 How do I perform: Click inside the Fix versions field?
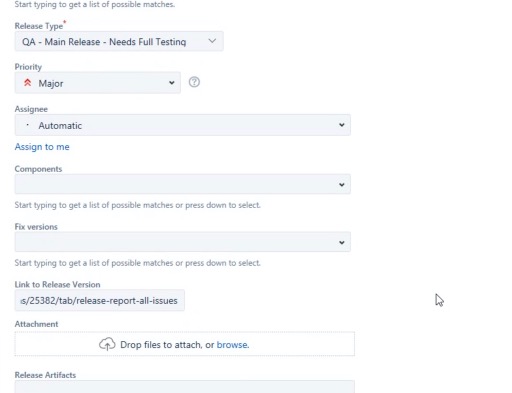[183, 242]
